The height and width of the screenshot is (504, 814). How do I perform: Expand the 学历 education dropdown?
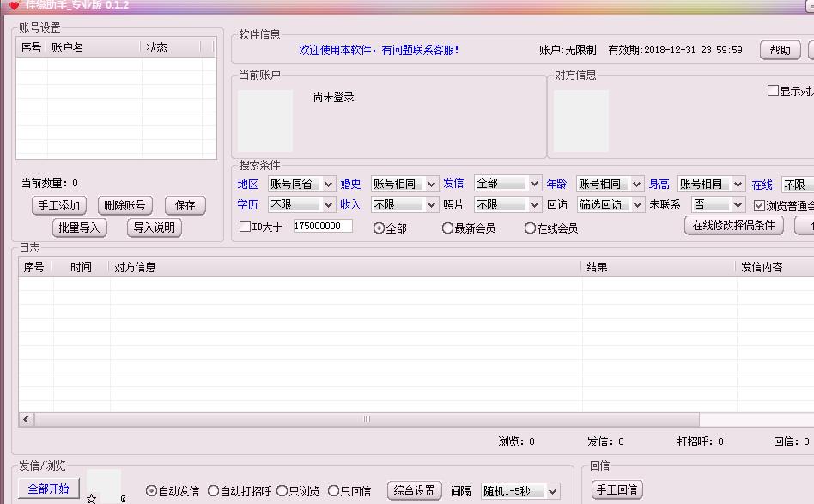(x=301, y=204)
